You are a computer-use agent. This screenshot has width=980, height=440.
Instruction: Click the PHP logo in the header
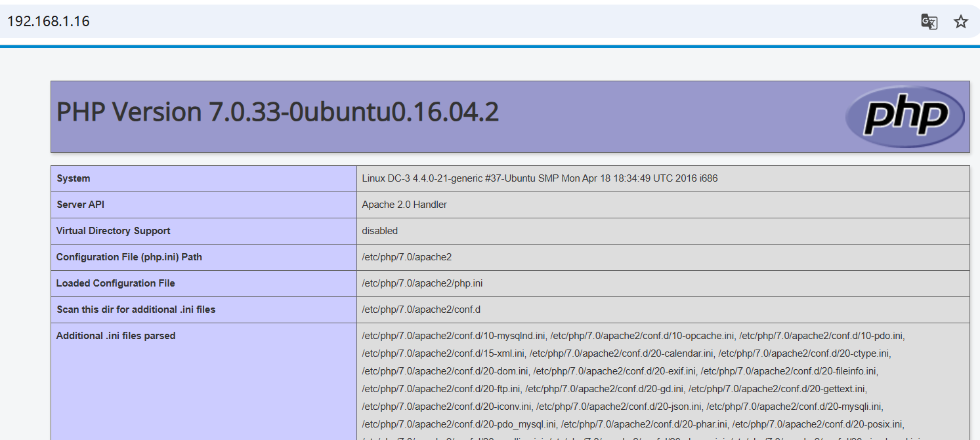(x=905, y=117)
